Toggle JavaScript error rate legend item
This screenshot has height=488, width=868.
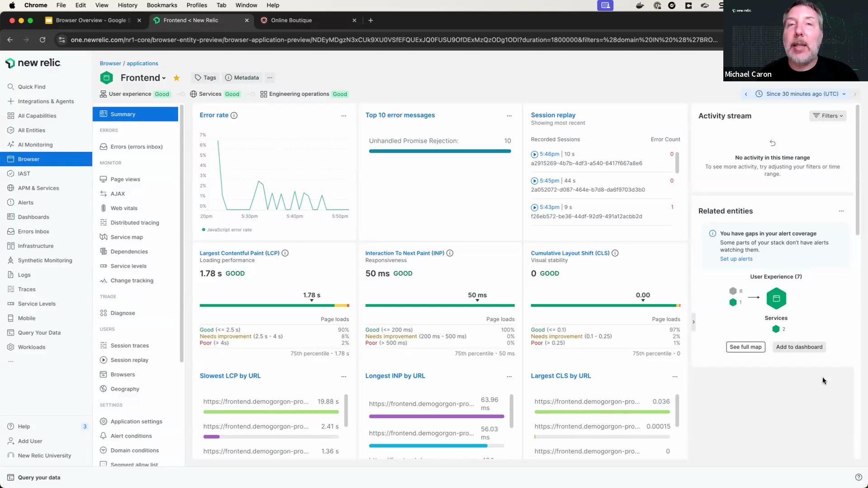click(x=227, y=230)
